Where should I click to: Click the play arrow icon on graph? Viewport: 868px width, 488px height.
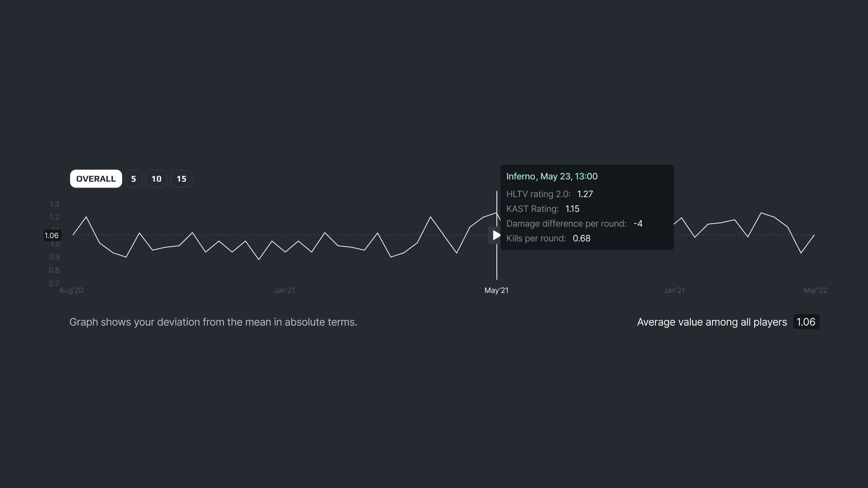tap(496, 235)
